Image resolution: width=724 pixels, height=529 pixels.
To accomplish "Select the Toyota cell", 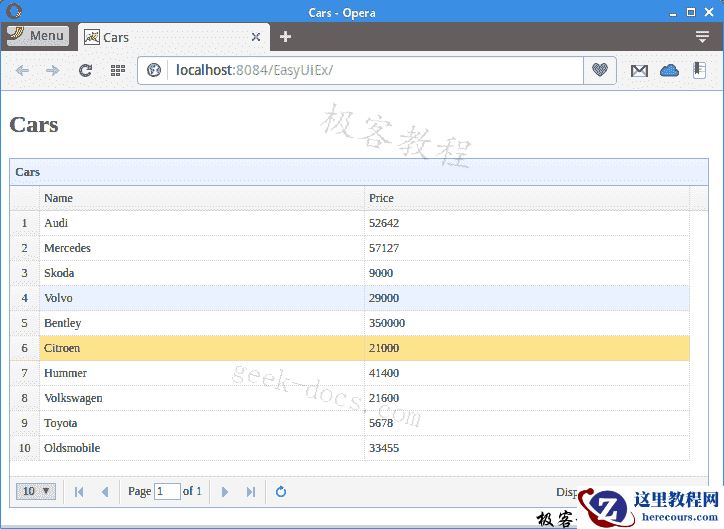I will tap(202, 423).
